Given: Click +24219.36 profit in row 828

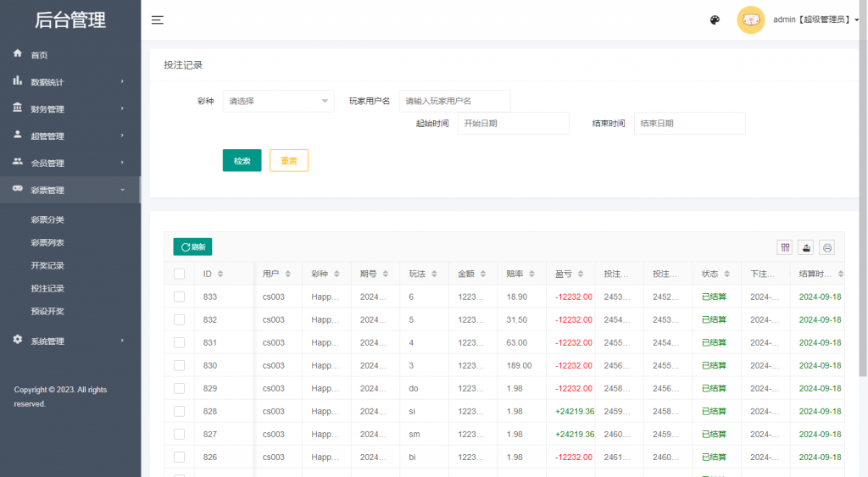Looking at the screenshot, I should tap(575, 411).
